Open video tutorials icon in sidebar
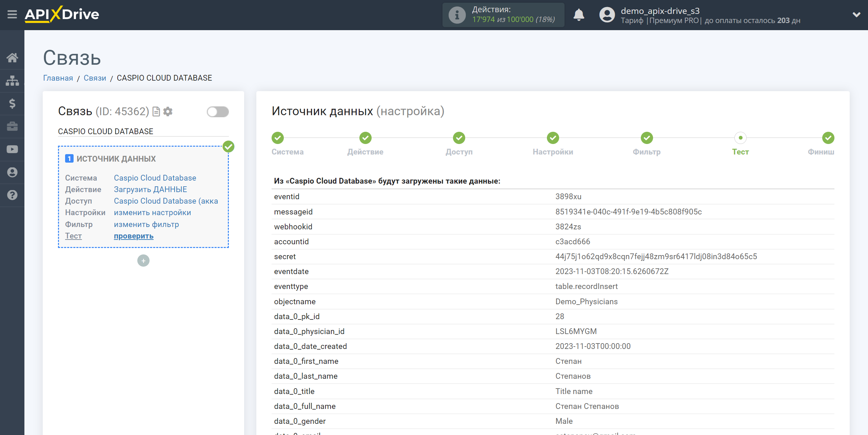The width and height of the screenshot is (868, 435). coord(12,149)
